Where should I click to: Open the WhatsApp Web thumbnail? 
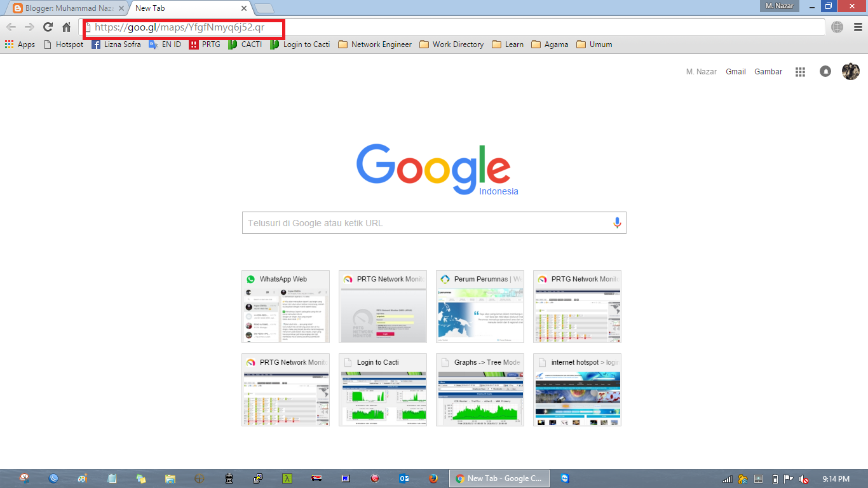tap(285, 306)
